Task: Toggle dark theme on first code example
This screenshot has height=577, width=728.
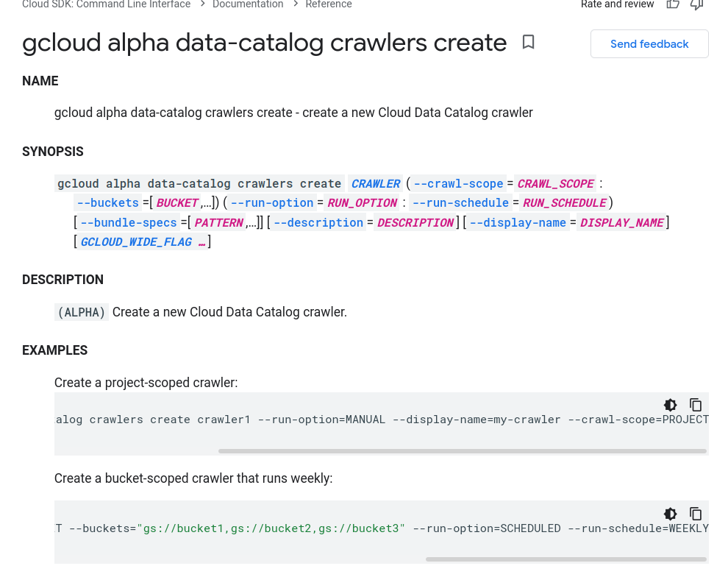Action: (671, 405)
